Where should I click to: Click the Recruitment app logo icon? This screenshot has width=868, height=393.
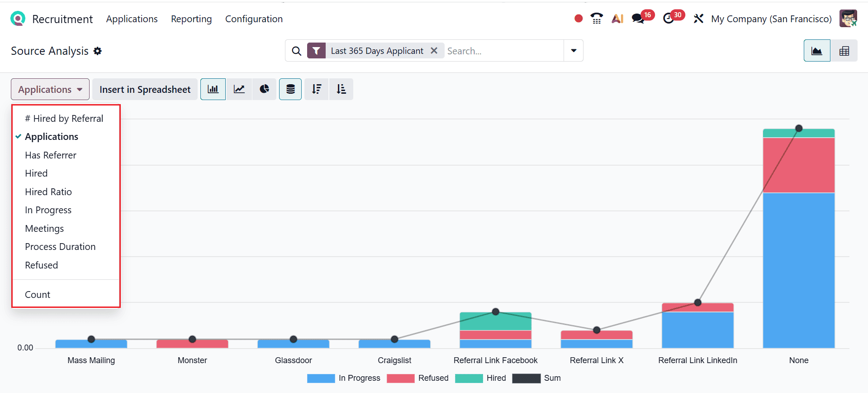click(x=18, y=19)
